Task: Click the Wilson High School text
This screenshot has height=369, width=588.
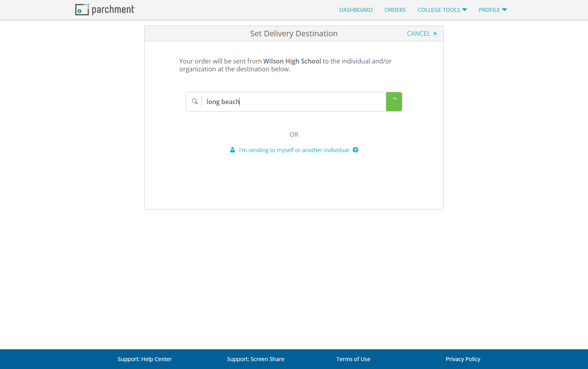Action: coord(292,61)
